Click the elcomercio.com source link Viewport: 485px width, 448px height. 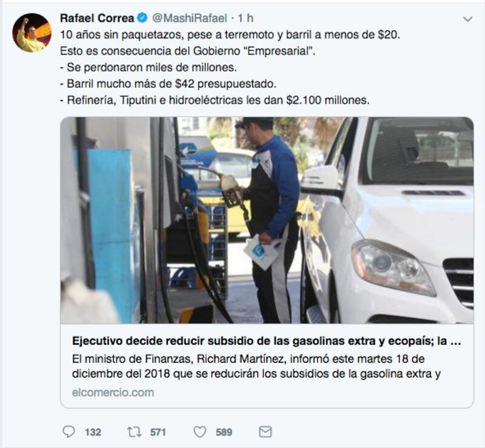(x=113, y=393)
